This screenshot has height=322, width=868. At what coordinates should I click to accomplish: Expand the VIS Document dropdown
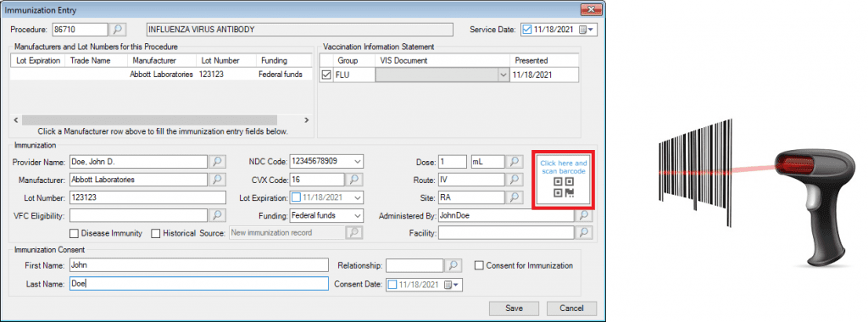[504, 75]
